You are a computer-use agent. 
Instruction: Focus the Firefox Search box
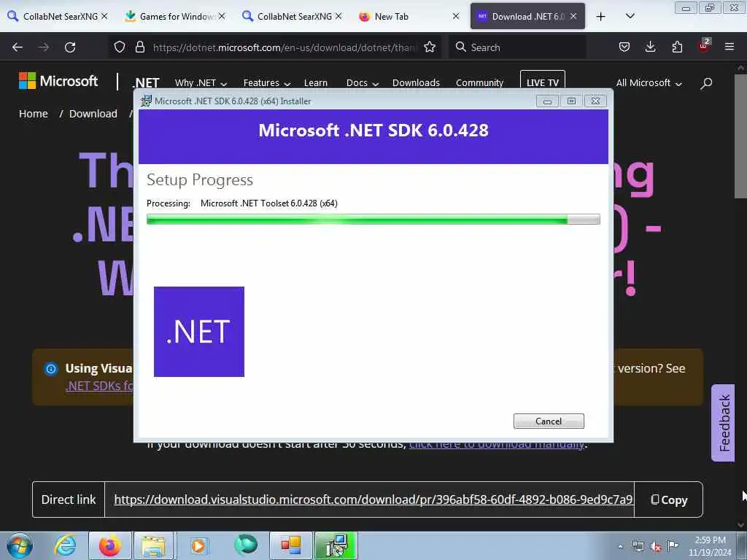tap(517, 47)
